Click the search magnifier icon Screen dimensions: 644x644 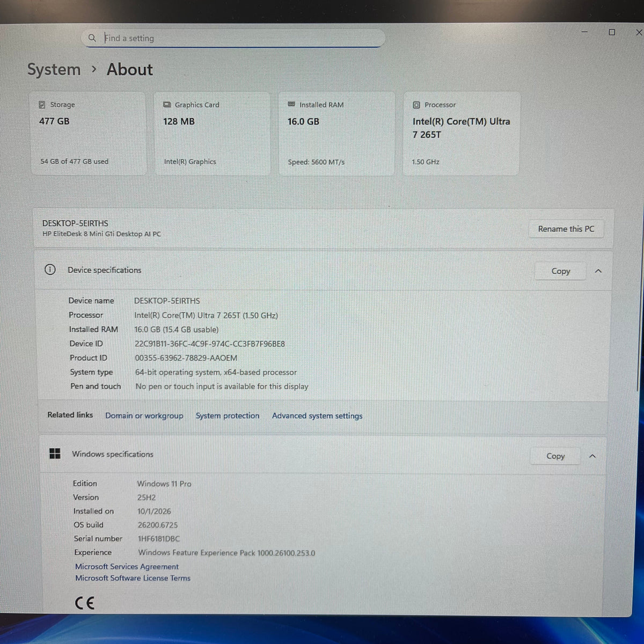point(92,38)
